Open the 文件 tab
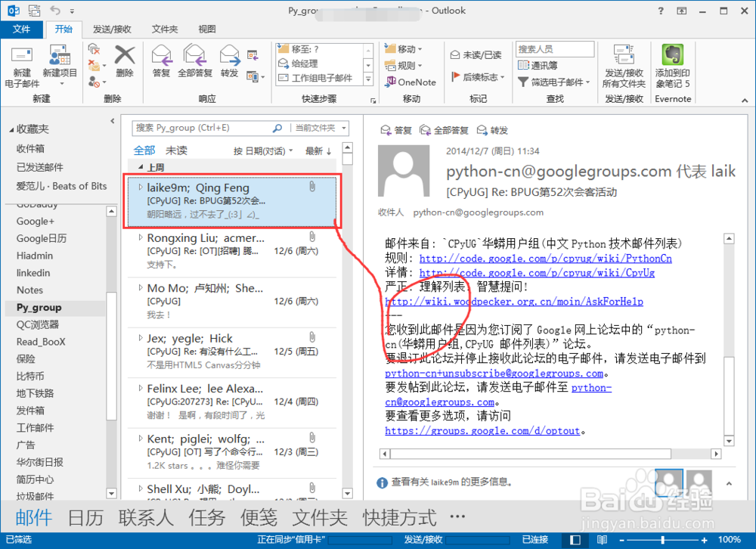The image size is (756, 549). [21, 29]
